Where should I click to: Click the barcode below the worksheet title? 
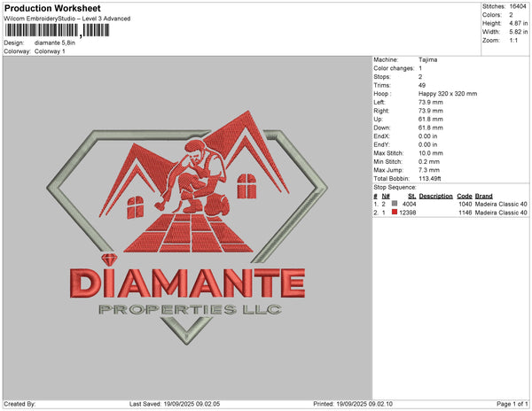[57, 30]
